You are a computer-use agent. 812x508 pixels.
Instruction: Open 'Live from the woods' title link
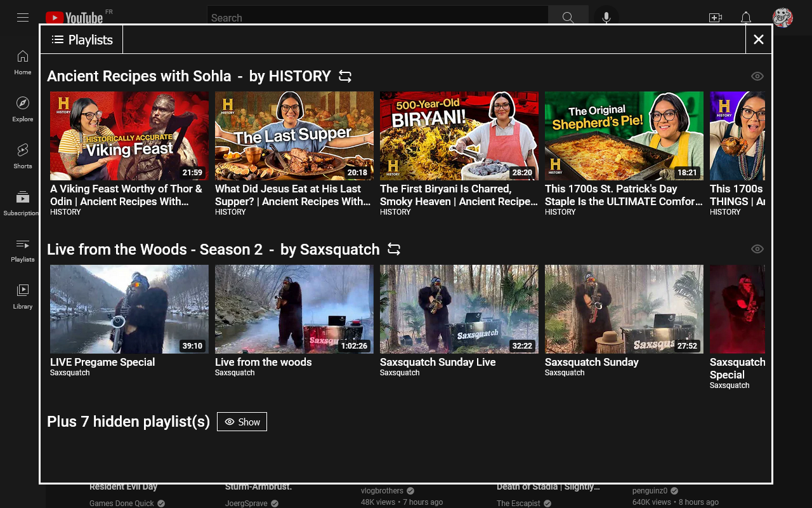(x=263, y=362)
